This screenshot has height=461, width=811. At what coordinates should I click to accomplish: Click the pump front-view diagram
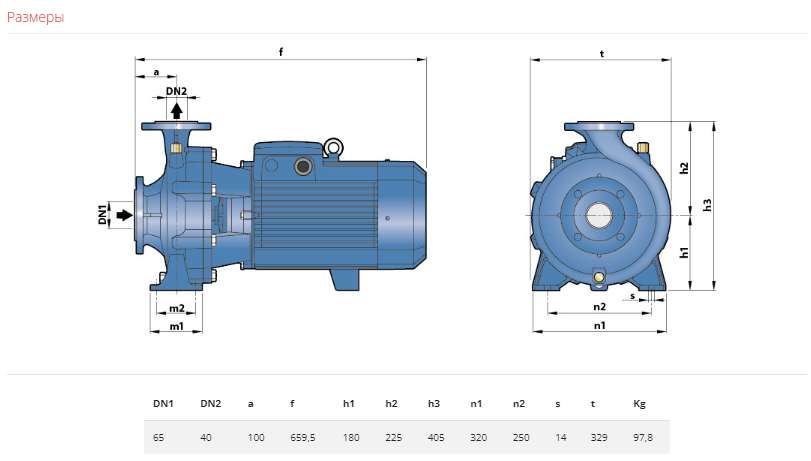click(x=623, y=191)
